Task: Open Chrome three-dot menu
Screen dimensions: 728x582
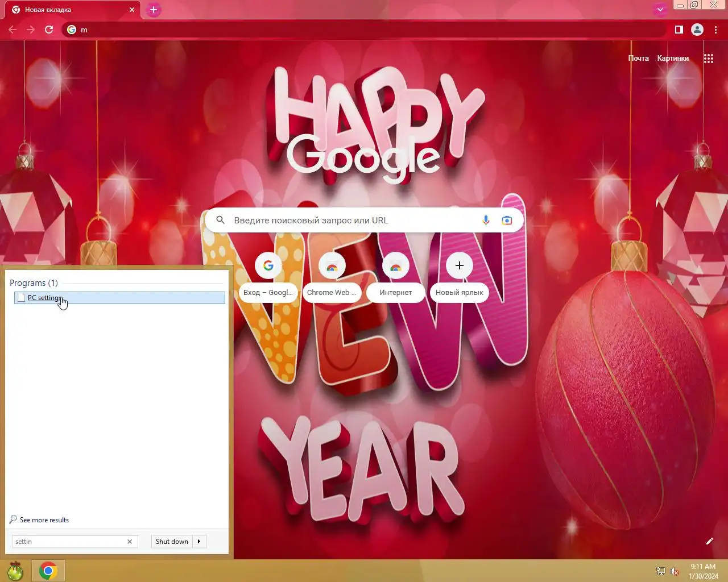Action: click(x=715, y=30)
